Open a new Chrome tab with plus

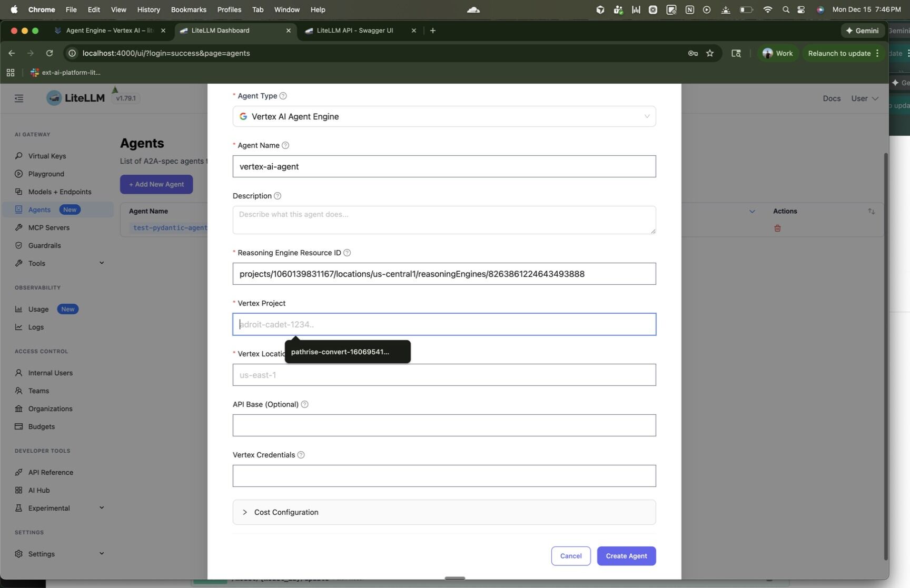pos(433,31)
